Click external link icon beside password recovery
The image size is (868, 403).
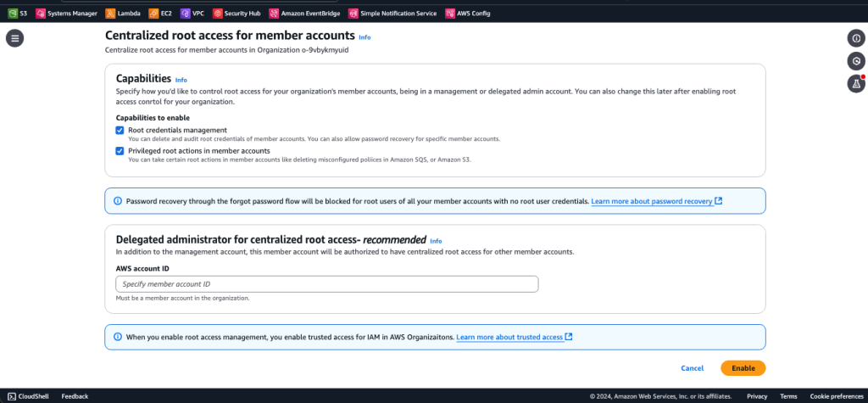pos(719,201)
